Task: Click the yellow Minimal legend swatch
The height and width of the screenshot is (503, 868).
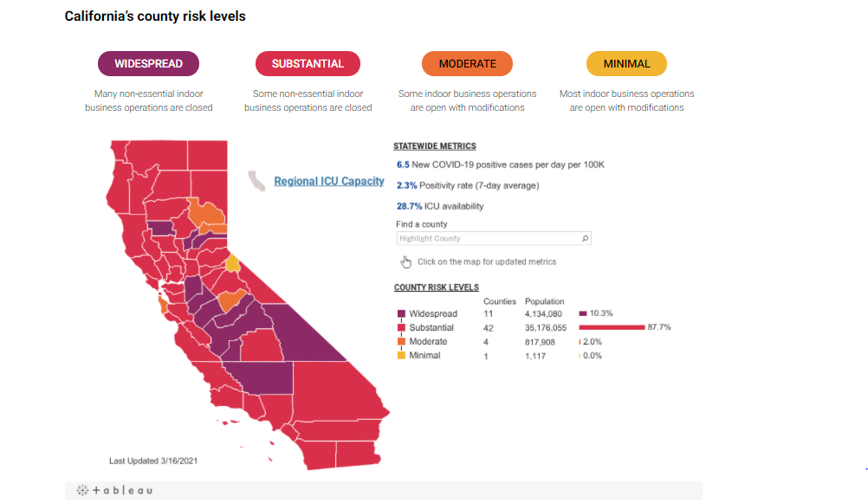Action: pyautogui.click(x=401, y=355)
